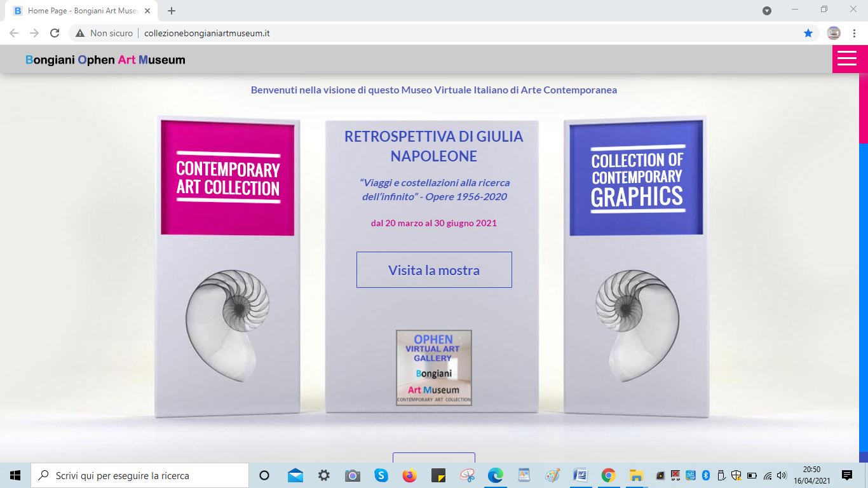Launch Microsoft Edge from the taskbar

tap(495, 475)
